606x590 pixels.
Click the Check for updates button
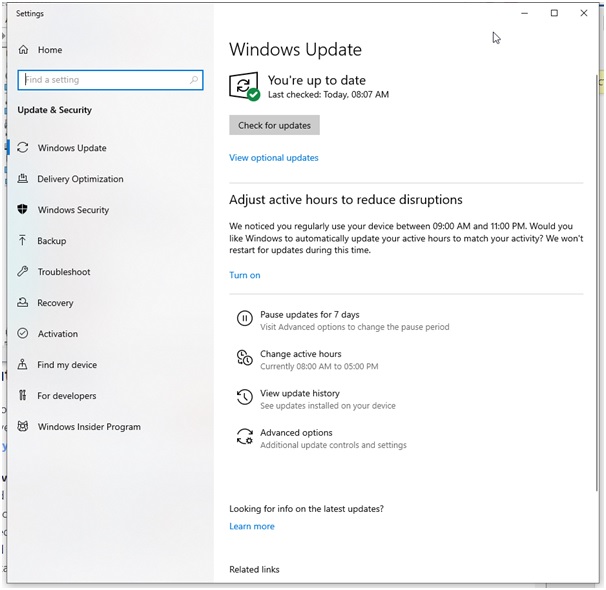click(x=274, y=125)
